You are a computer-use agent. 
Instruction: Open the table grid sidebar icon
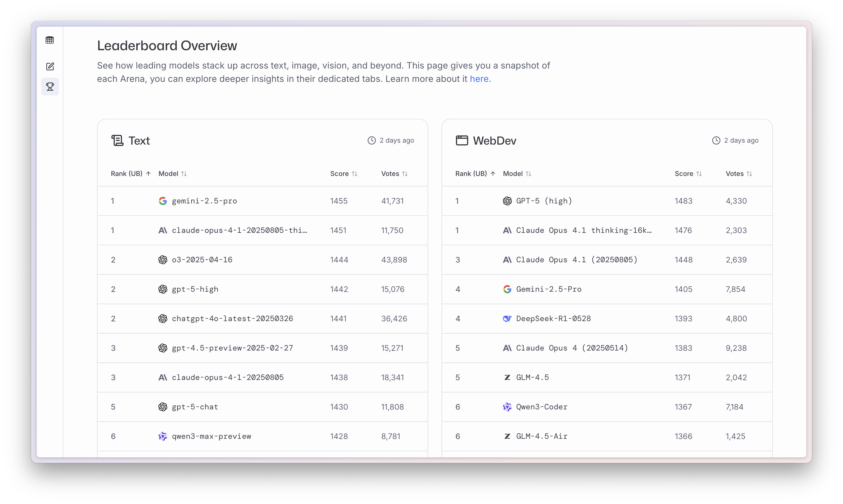tap(50, 40)
